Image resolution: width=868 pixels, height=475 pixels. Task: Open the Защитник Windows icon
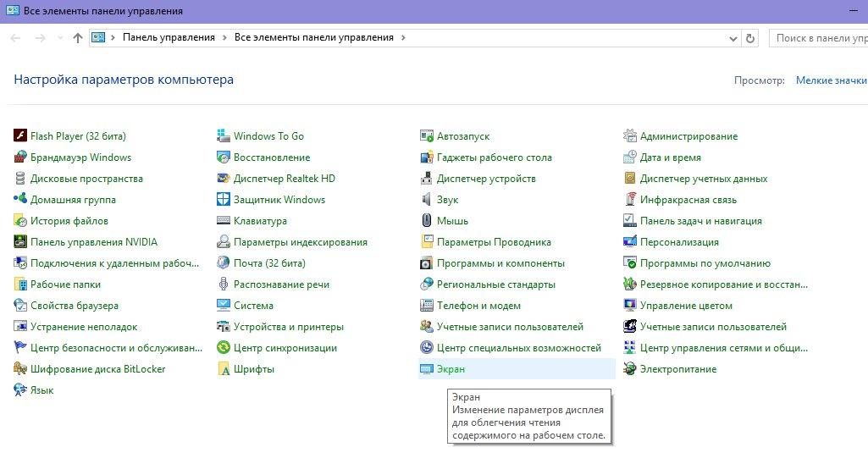pyautogui.click(x=224, y=200)
